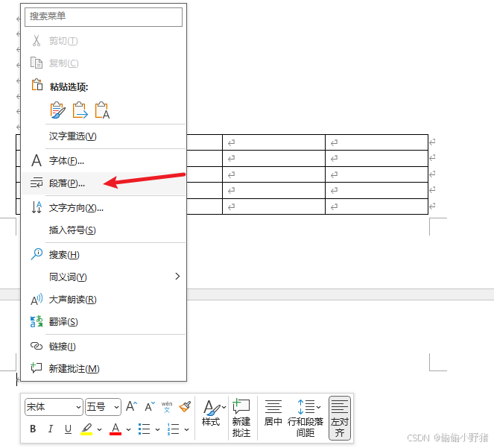
Task: Expand the 同义词(Y) synonyms submenu arrow
Action: click(x=177, y=277)
